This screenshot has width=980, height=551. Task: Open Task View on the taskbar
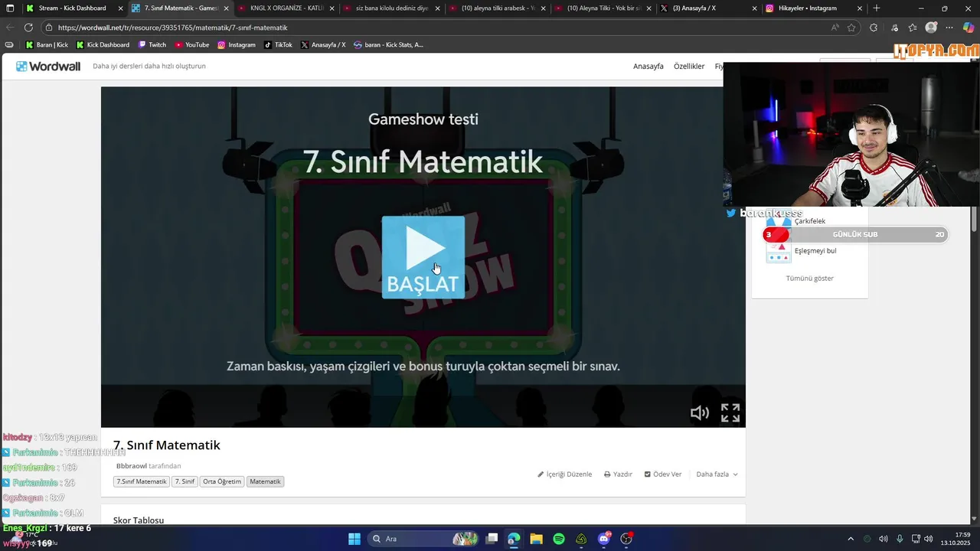pyautogui.click(x=492, y=539)
